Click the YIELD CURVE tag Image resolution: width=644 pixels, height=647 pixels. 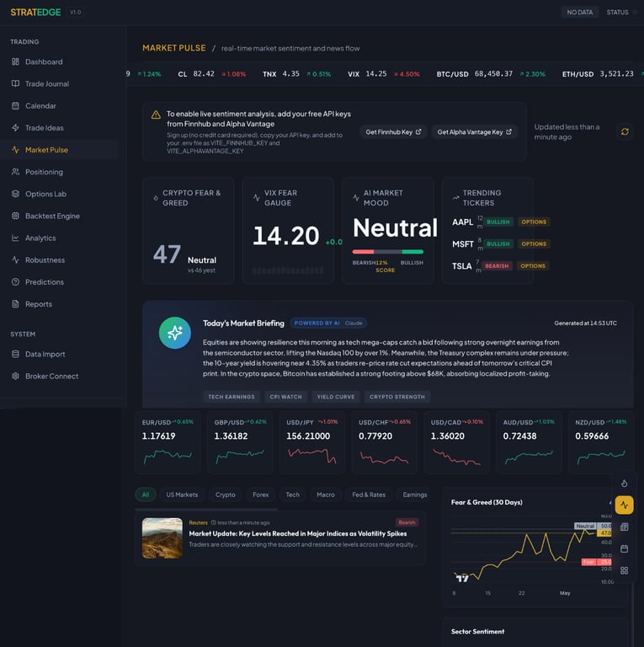pyautogui.click(x=336, y=397)
